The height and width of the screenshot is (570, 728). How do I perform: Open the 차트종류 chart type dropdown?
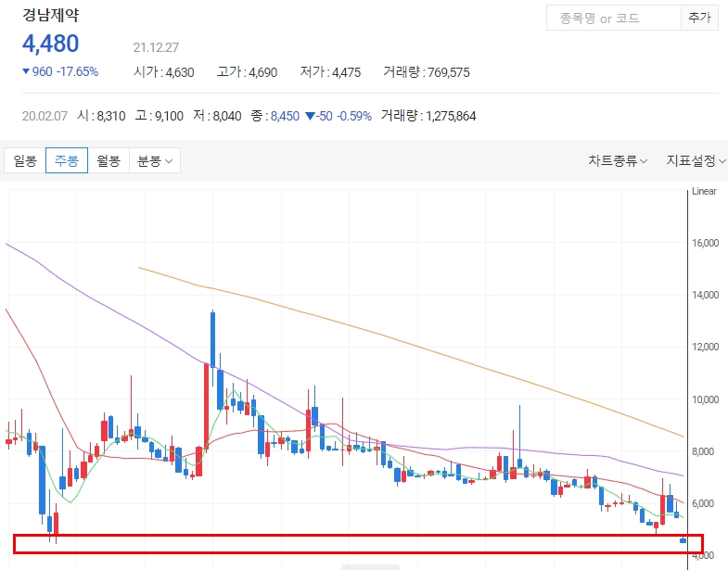click(618, 160)
